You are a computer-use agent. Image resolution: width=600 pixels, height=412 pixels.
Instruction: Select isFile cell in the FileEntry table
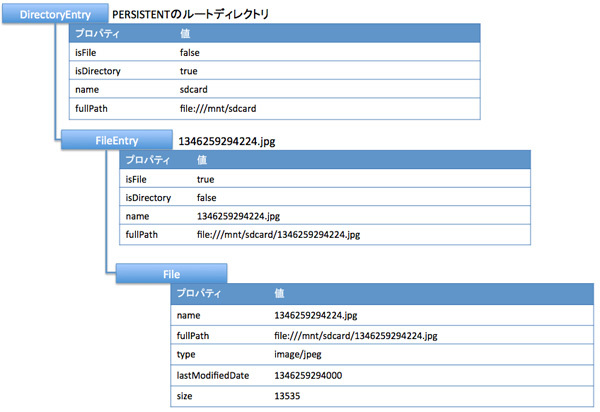point(136,179)
